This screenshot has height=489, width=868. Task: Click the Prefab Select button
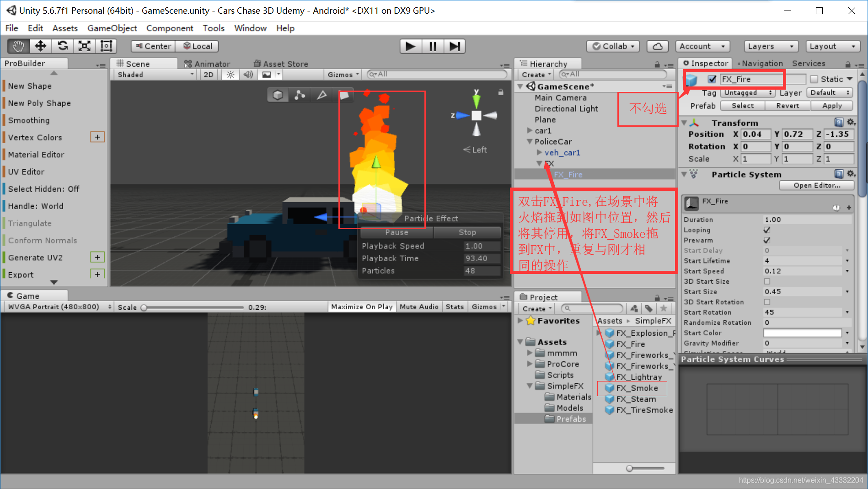[743, 106]
